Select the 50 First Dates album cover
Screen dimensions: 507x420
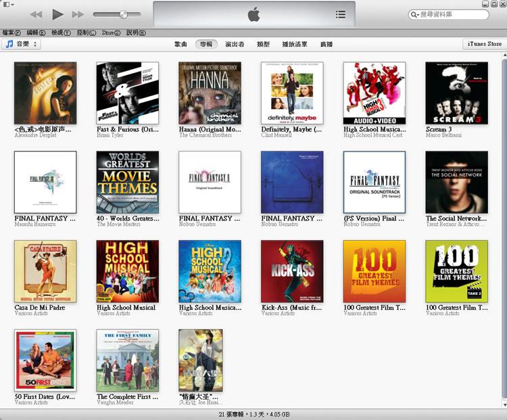[45, 360]
